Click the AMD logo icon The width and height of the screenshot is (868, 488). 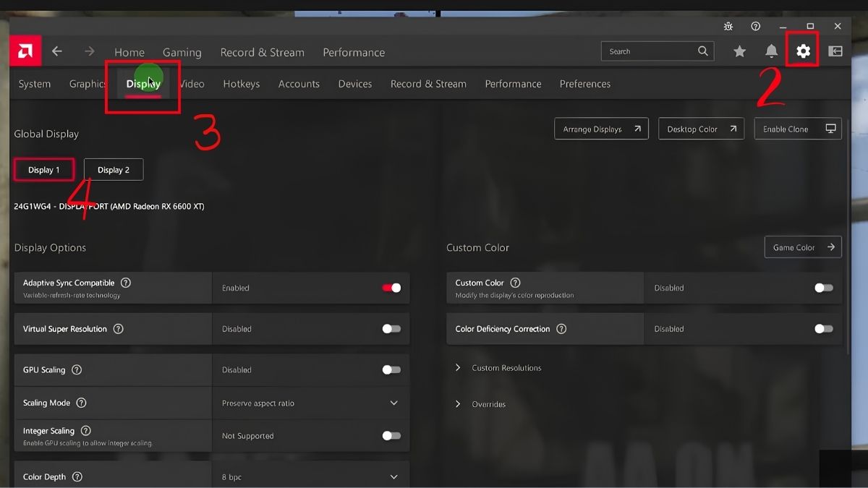[25, 51]
